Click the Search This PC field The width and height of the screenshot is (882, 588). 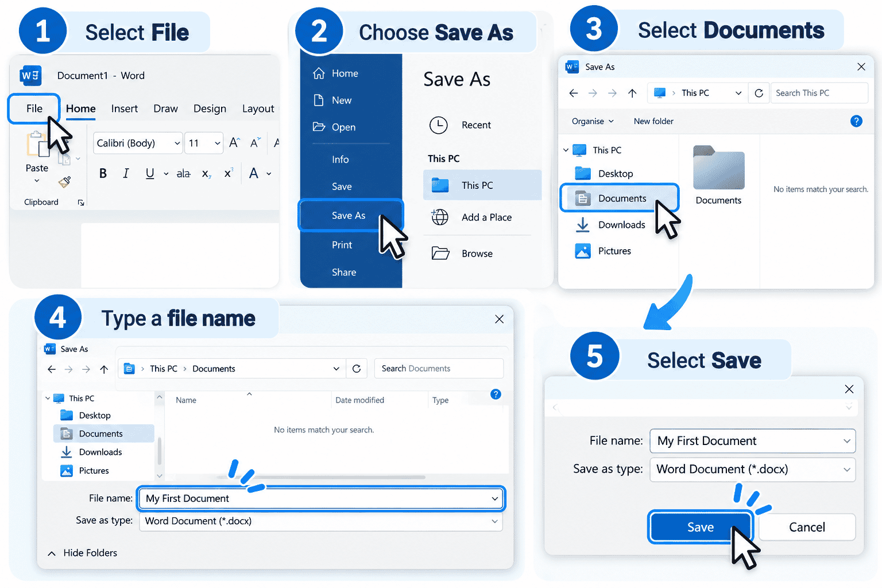click(x=819, y=93)
